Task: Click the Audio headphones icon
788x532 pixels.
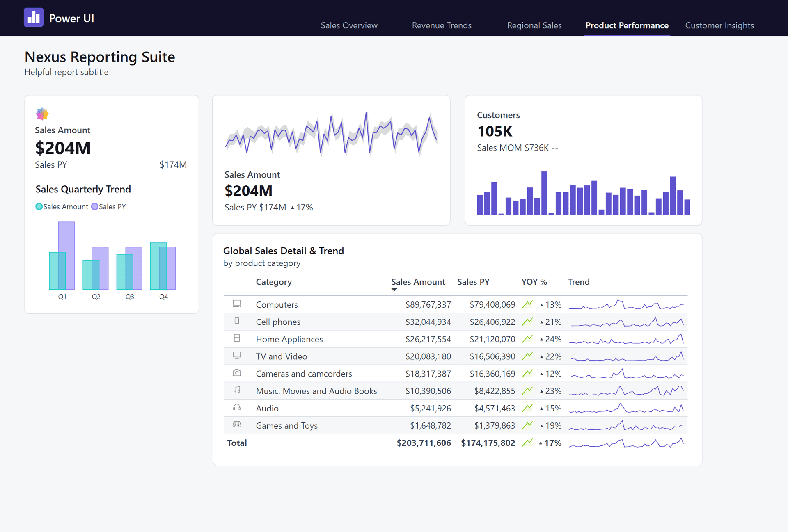Action: click(237, 407)
